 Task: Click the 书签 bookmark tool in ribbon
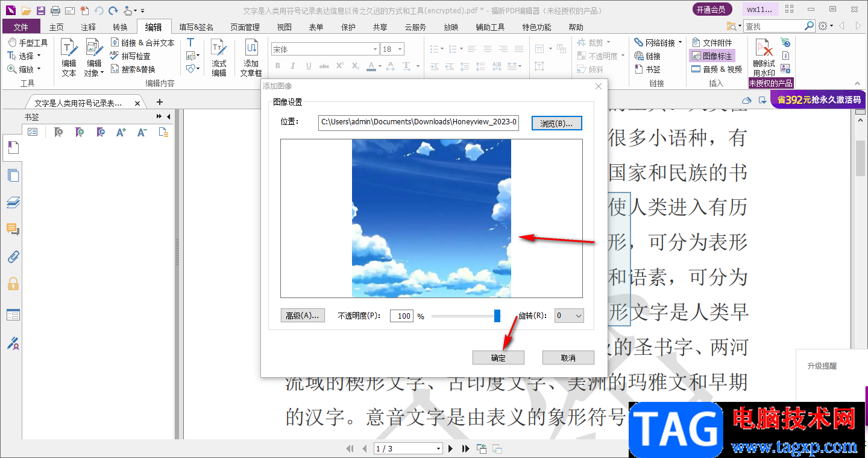(647, 69)
